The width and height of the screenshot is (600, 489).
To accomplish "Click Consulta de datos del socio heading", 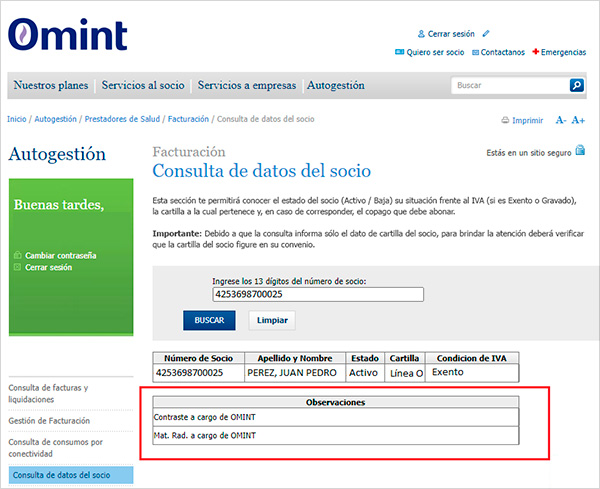I will point(262,171).
